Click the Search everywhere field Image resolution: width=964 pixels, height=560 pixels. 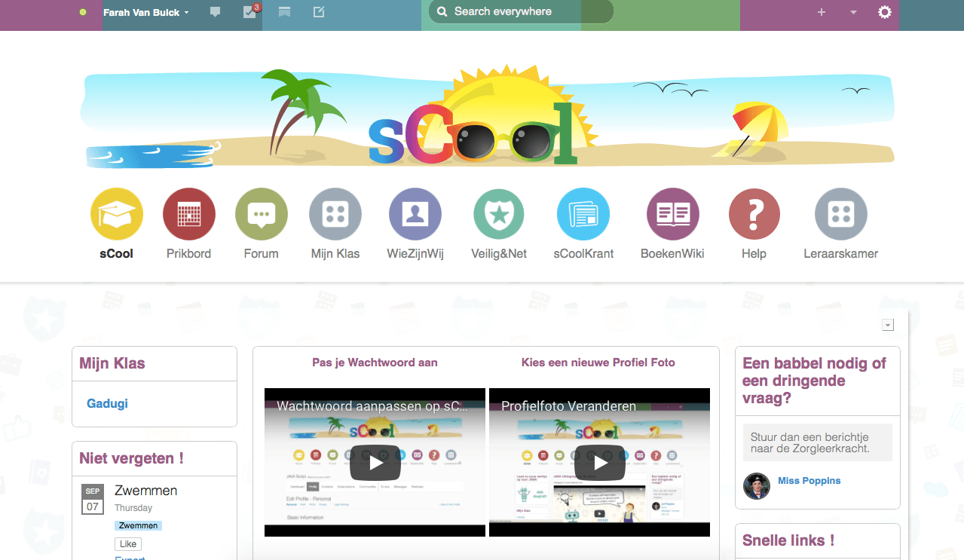tap(521, 11)
